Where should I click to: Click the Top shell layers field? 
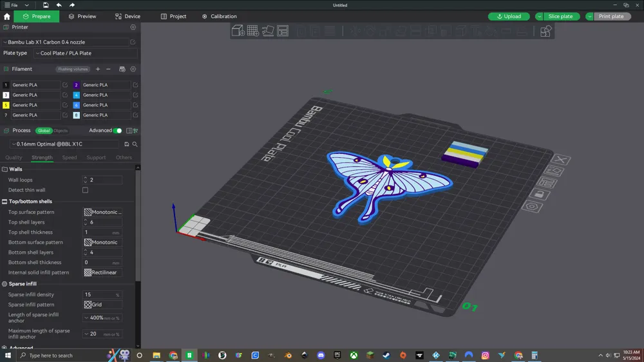pos(102,222)
